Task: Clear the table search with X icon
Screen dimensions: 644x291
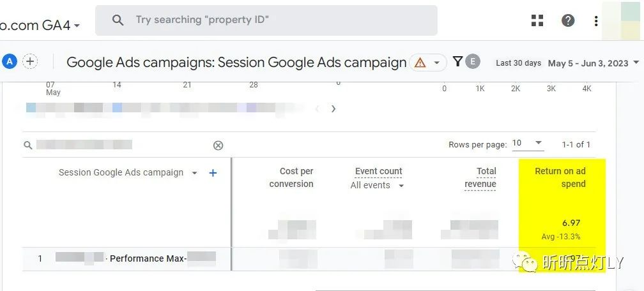Action: [218, 145]
